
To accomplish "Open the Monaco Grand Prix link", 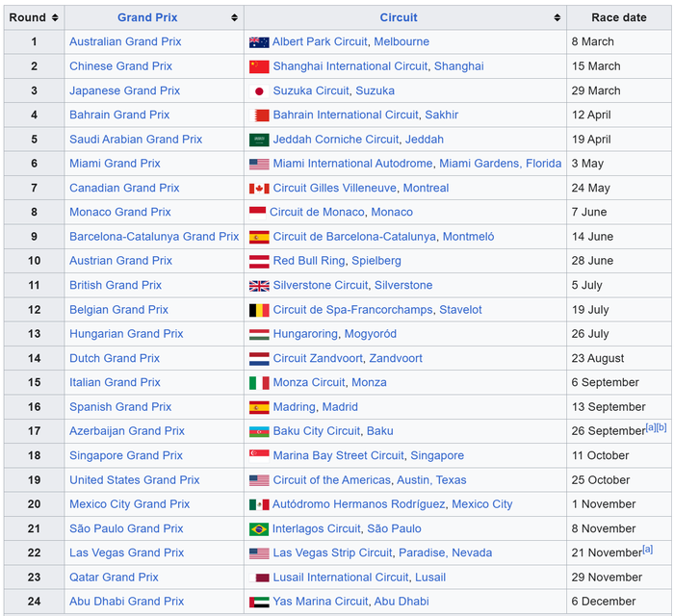I will (119, 213).
